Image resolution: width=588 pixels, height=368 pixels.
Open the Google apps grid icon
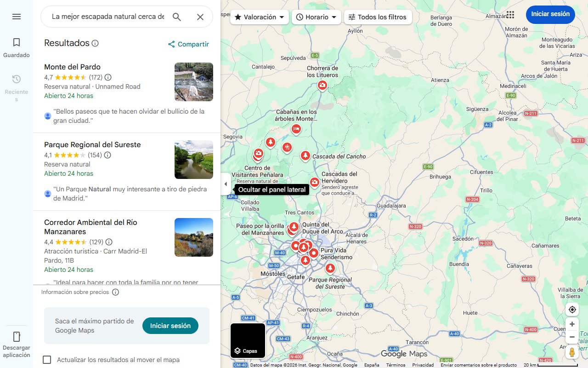point(510,15)
